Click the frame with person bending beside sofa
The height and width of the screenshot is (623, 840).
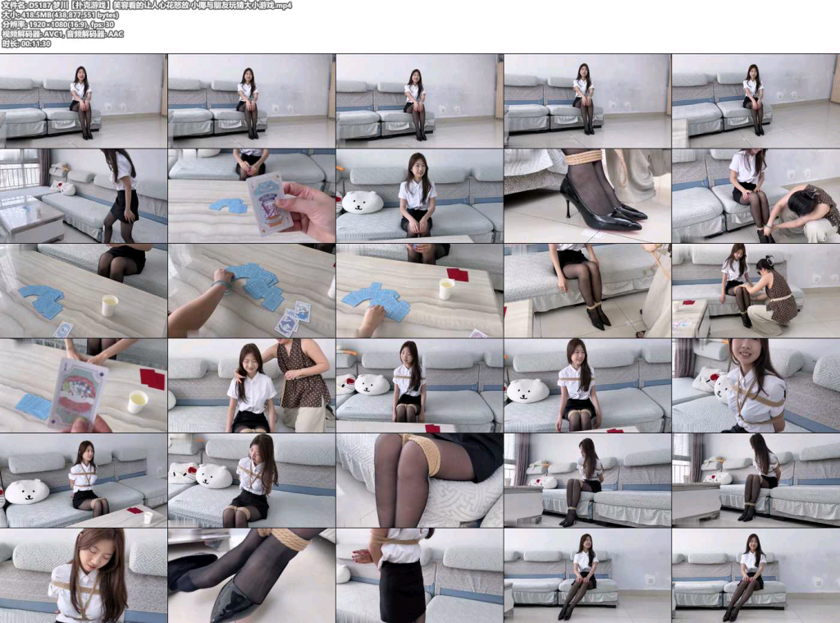[756, 195]
